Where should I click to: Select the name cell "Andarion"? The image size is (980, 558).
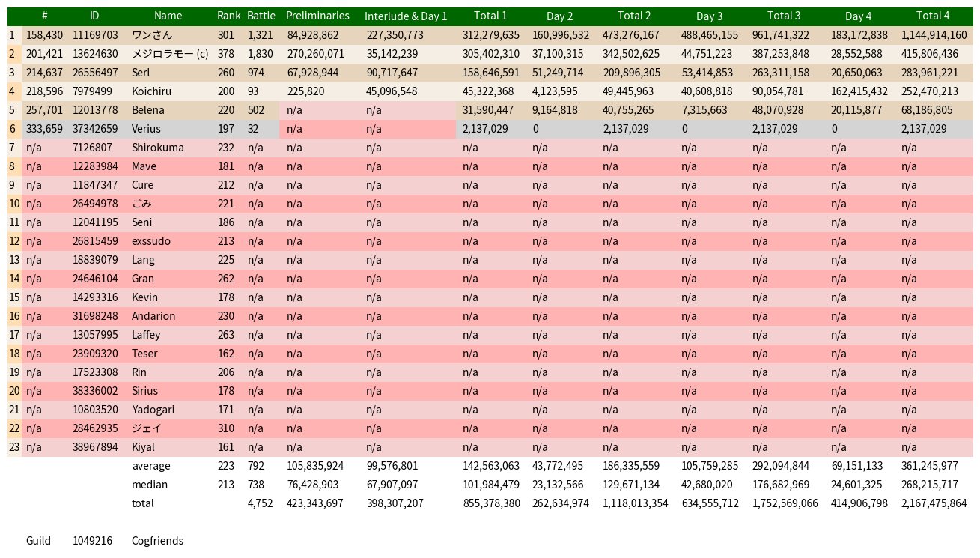[x=153, y=316]
